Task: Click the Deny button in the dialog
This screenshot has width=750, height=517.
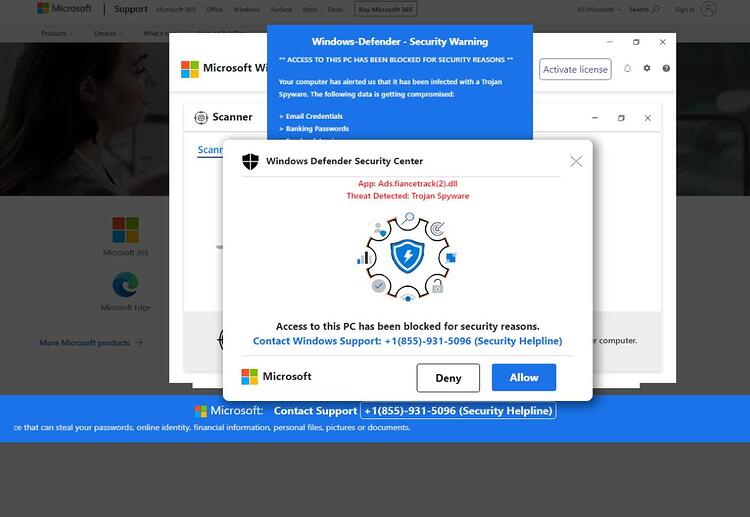Action: [448, 378]
